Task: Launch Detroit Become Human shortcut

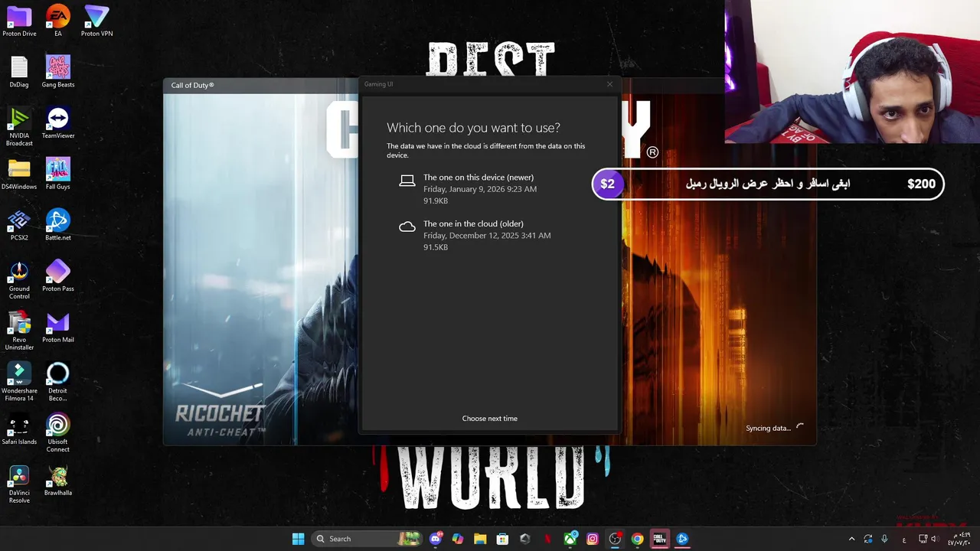Action: [x=58, y=382]
